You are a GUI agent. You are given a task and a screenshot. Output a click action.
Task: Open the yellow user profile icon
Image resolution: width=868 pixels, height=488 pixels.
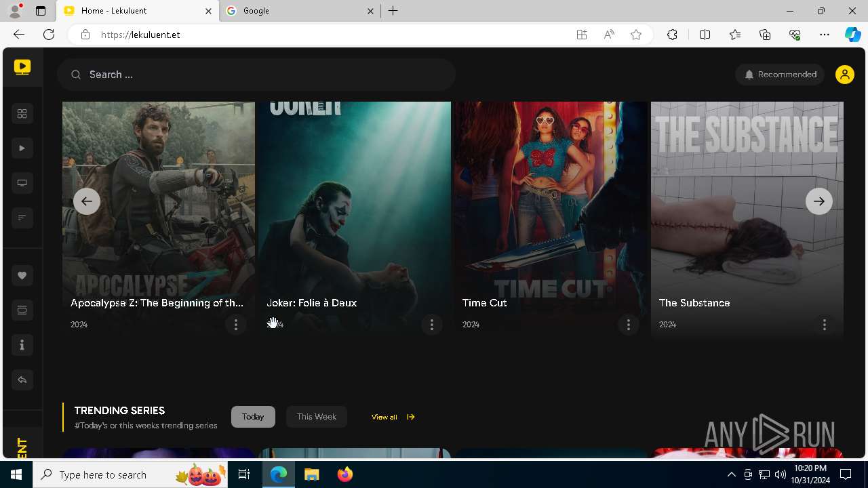pos(845,75)
